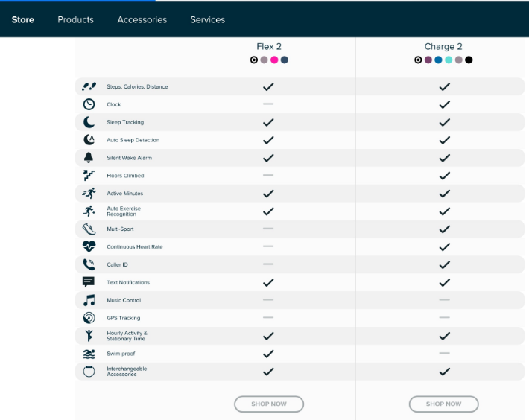The height and width of the screenshot is (420, 529).
Task: Click the Charge 2 checkmark for Continuous Heart Rate
Action: coord(444,247)
